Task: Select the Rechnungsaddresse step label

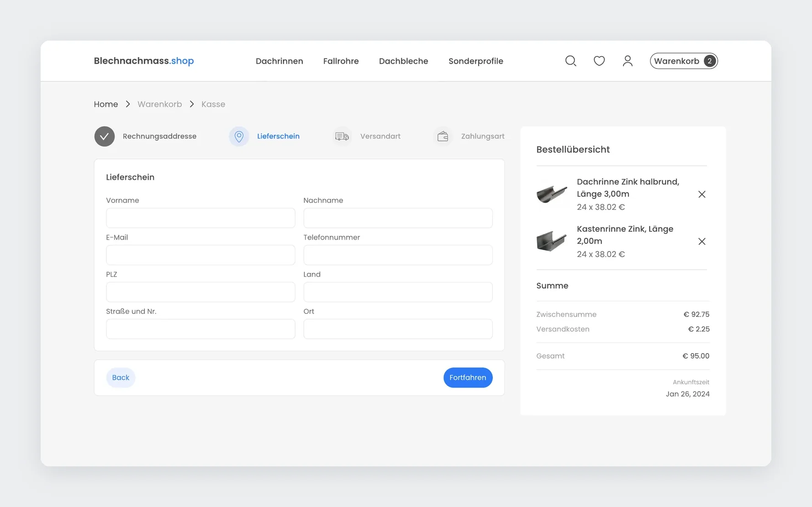Action: point(159,136)
